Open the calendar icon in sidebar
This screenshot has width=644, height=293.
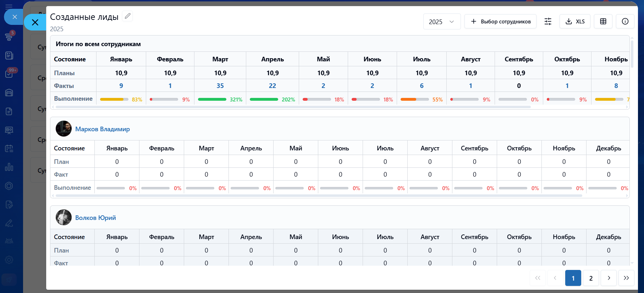[9, 149]
